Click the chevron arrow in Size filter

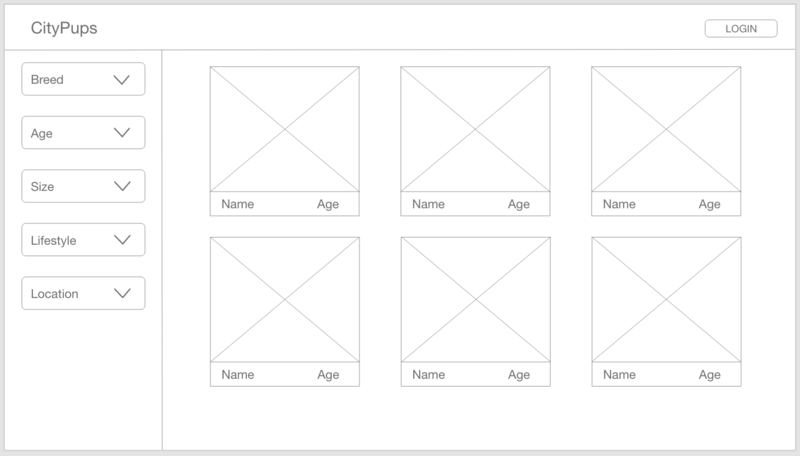point(122,186)
